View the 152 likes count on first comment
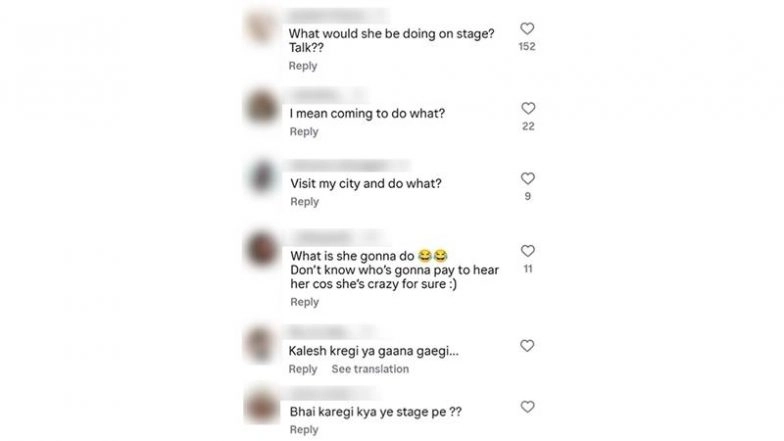The height and width of the screenshot is (441, 784). pos(527,46)
